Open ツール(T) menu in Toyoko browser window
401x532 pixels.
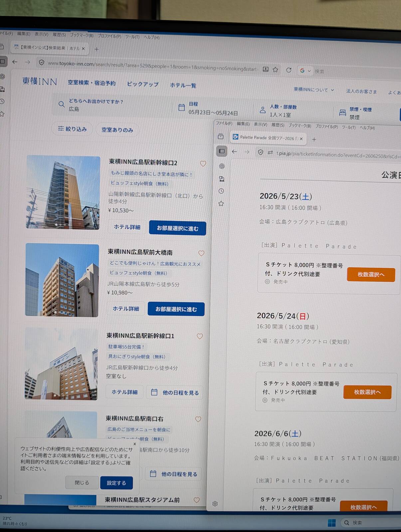[132, 37]
